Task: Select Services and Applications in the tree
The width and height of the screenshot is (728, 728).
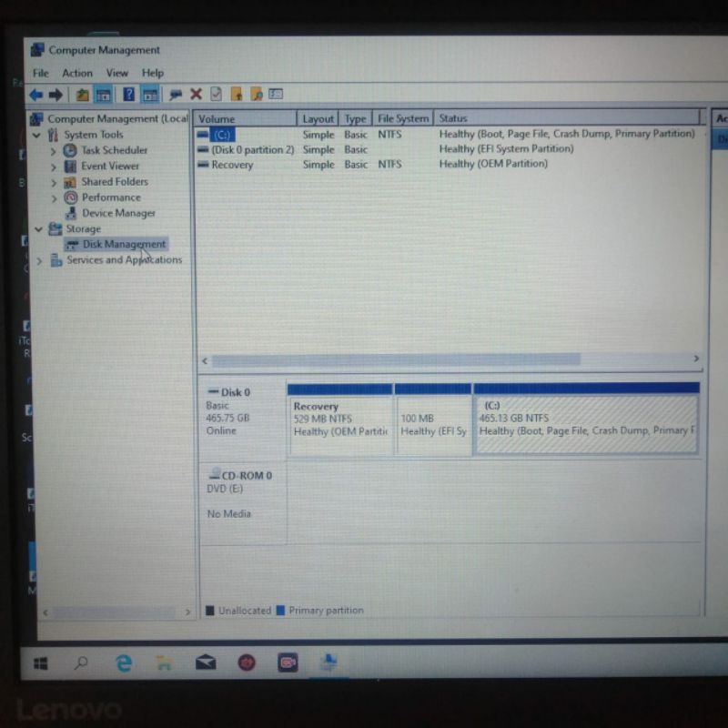Action: point(124,260)
